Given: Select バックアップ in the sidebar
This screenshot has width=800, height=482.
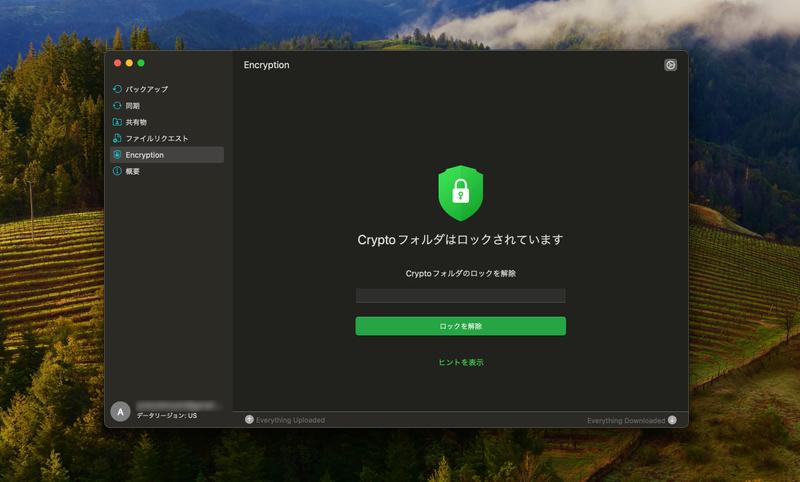Looking at the screenshot, I should 167,89.
